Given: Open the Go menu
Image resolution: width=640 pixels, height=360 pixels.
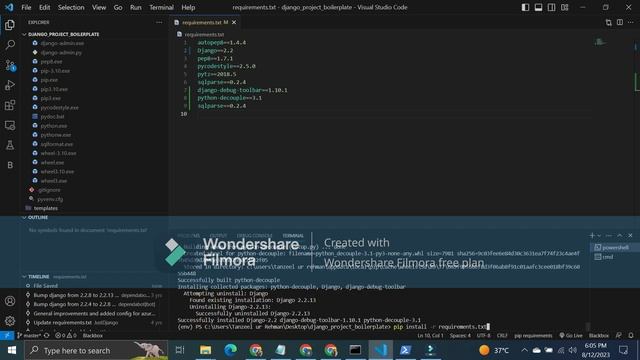Looking at the screenshot, I should [x=118, y=7].
